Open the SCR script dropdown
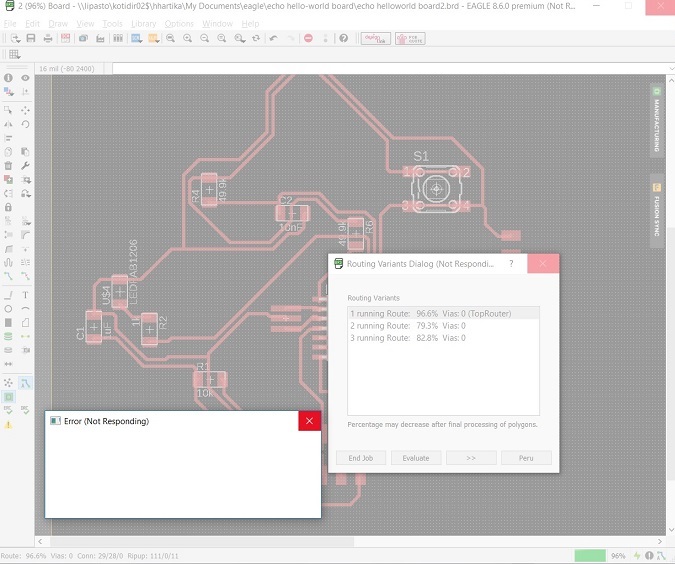Screen dimensions: 675x564 click(137, 38)
